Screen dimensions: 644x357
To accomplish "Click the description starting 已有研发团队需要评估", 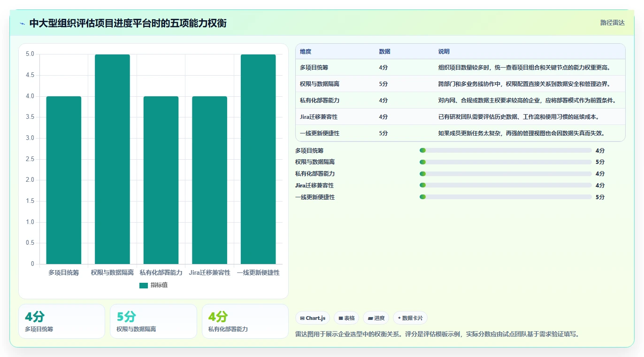I will click(x=518, y=117).
